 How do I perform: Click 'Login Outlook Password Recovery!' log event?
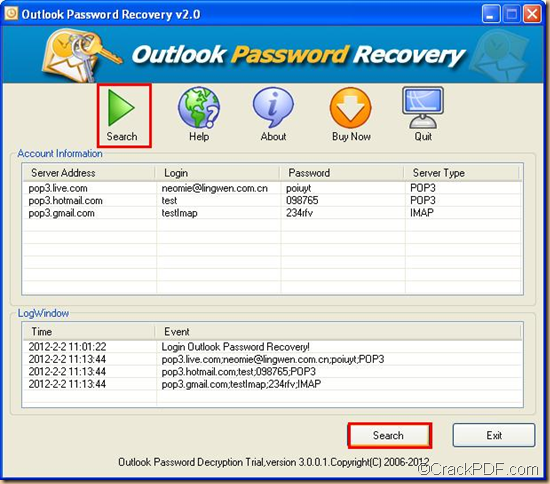235,347
